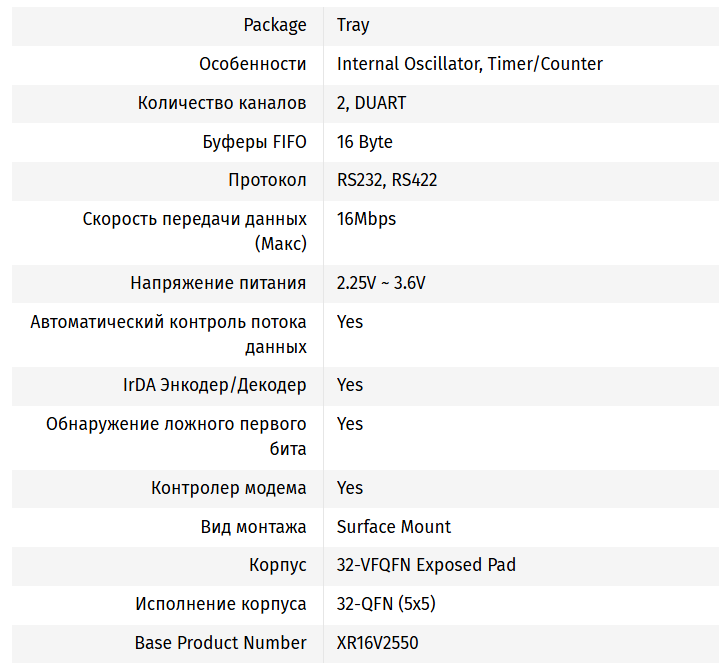Click the "IrDA Энкодер/Декодер" label
The width and height of the screenshot is (719, 669).
pyautogui.click(x=215, y=385)
